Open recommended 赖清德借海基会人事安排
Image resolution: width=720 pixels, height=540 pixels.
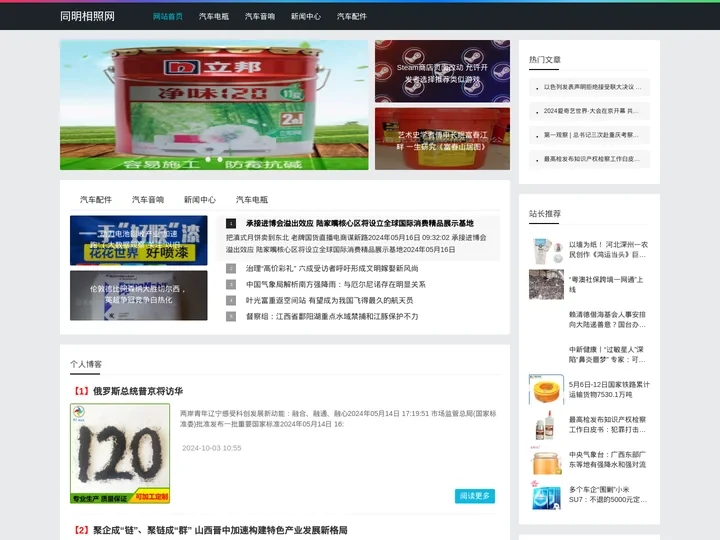point(608,320)
